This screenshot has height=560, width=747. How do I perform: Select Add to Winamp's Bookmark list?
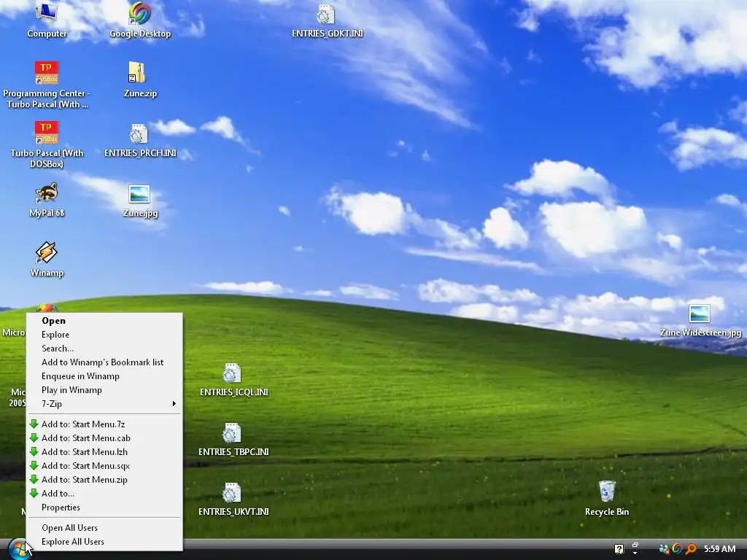(104, 362)
